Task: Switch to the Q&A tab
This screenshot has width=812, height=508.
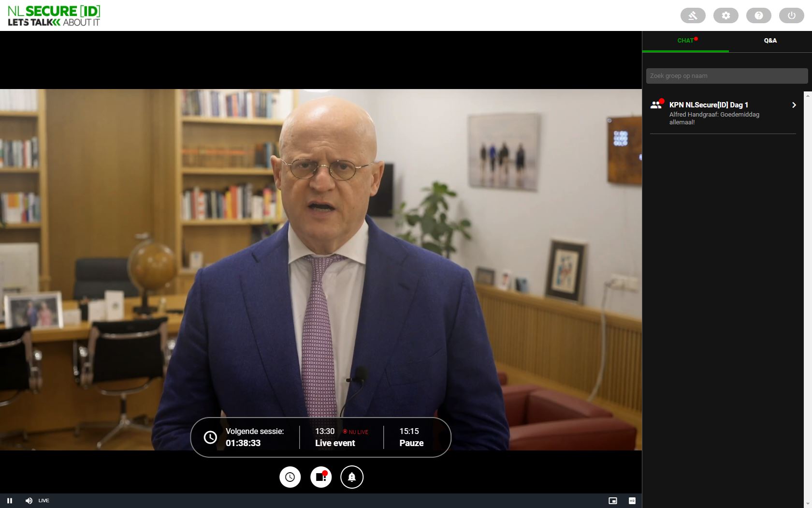Action: pyautogui.click(x=770, y=41)
